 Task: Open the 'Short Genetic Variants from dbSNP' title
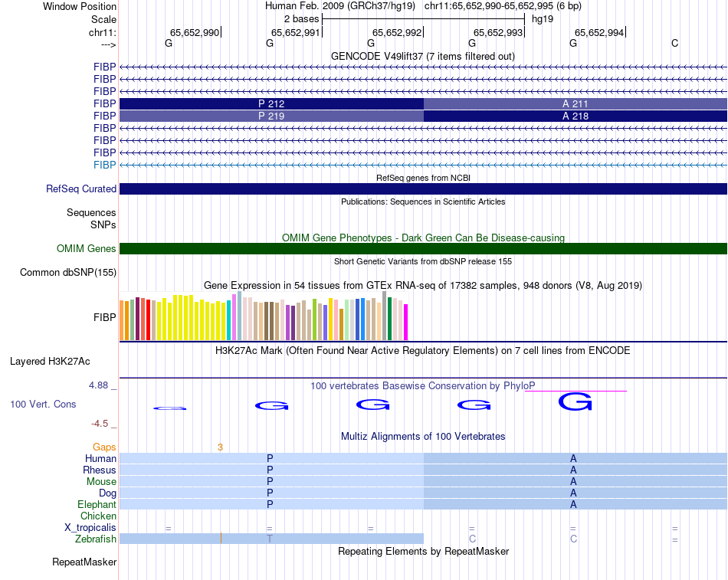pos(423,261)
